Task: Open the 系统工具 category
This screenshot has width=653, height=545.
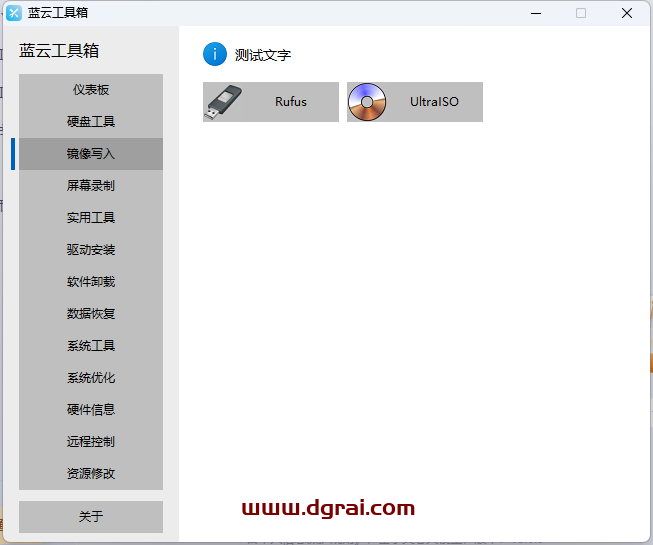Action: coord(91,346)
